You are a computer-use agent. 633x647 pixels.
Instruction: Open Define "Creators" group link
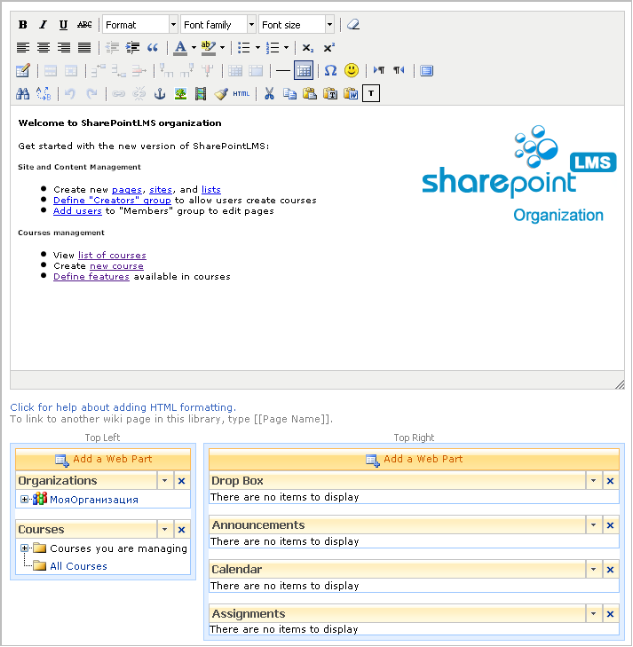(112, 200)
